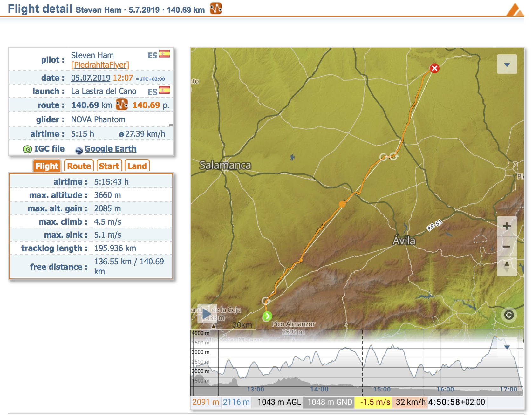
Task: Click the 4:50:58 time readout
Action: coord(456,402)
